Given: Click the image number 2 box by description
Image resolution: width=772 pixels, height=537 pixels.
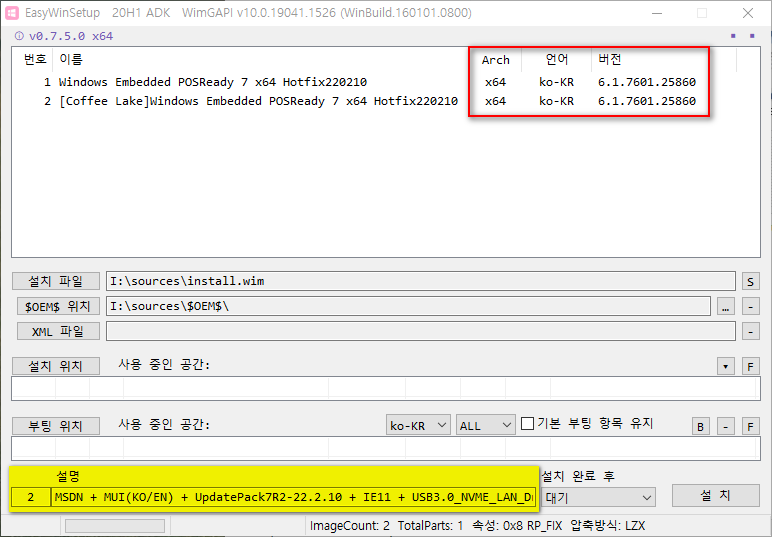Looking at the screenshot, I should (31, 497).
